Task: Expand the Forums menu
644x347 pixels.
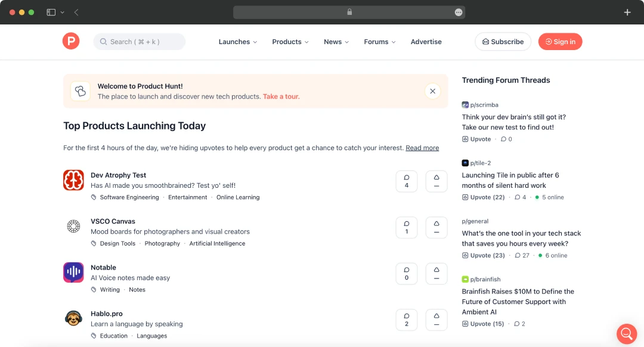Action: (x=380, y=42)
